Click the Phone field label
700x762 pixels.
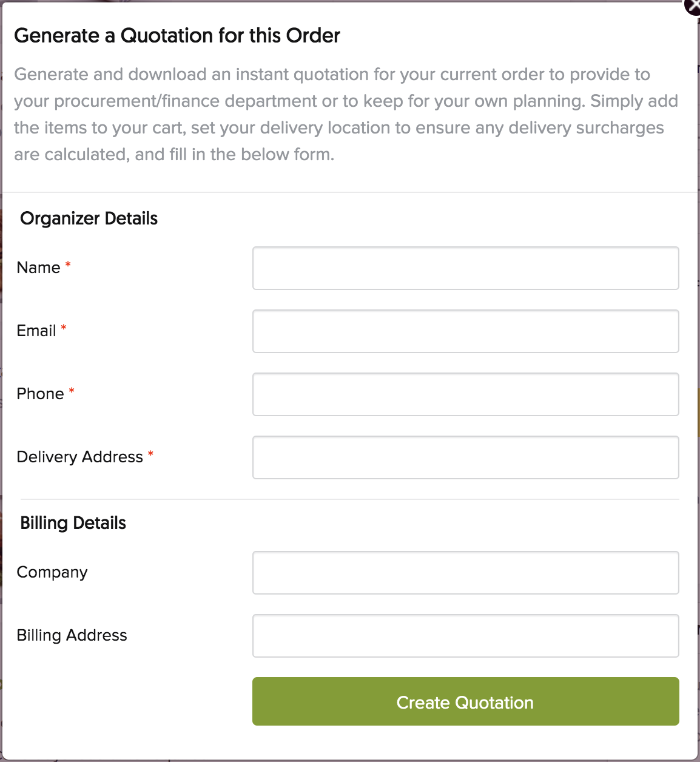pos(40,394)
